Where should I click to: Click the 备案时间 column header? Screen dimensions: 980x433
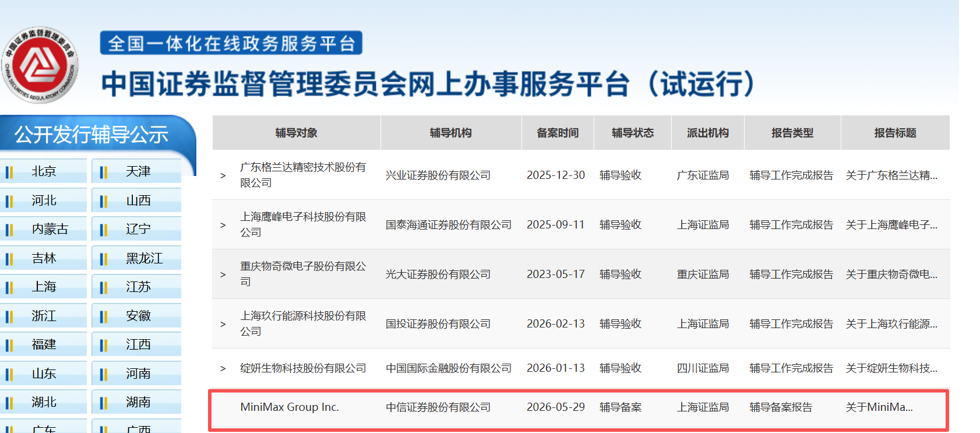(x=558, y=133)
